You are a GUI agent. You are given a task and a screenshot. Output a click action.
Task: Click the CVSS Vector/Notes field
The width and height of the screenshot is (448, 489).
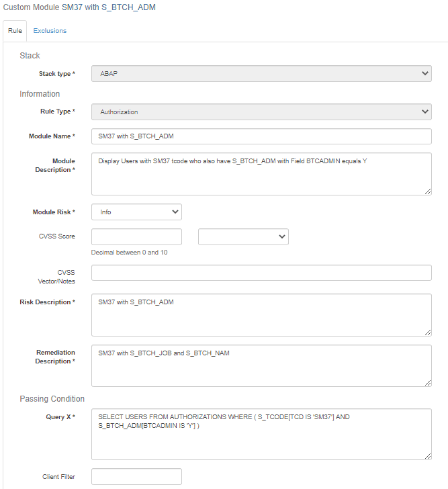(261, 273)
